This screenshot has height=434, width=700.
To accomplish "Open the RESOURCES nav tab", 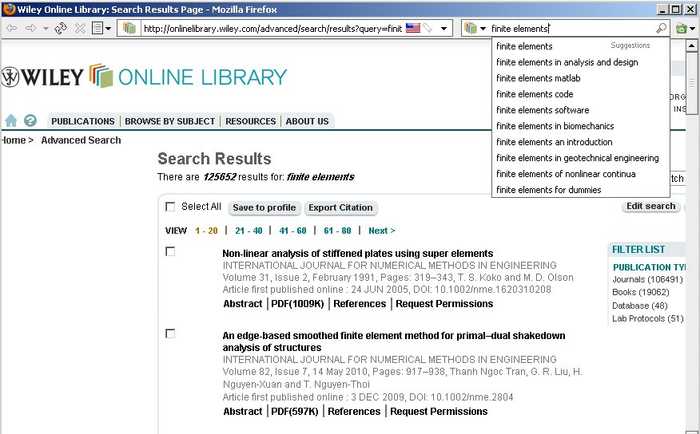I will coord(250,121).
